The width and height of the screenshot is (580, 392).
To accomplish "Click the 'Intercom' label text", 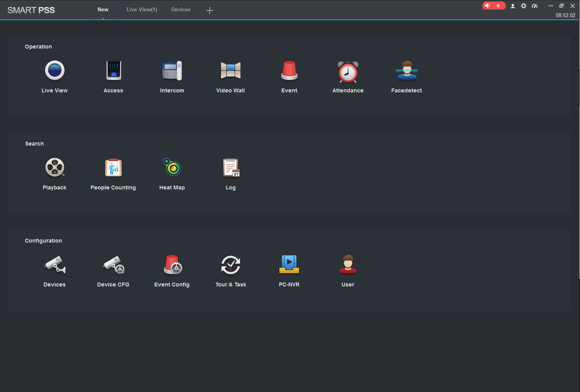I will 172,90.
